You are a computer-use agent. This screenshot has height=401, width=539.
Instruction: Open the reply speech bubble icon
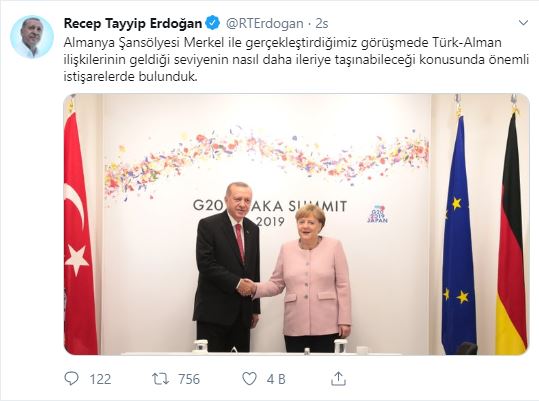tap(72, 379)
